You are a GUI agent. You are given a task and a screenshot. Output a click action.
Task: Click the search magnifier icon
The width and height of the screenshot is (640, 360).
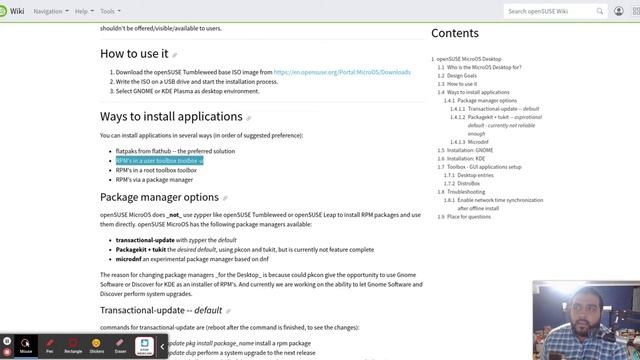(600, 11)
